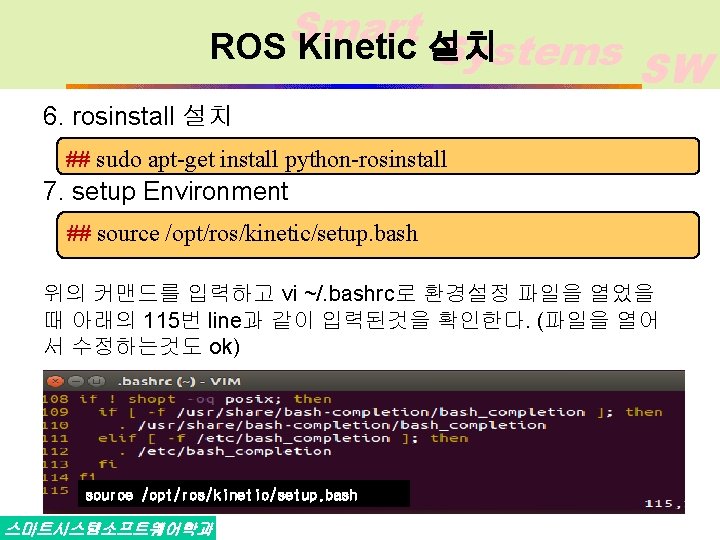Click the '7. setup Environment' heading
The height and width of the screenshot is (540, 720).
pos(166,191)
